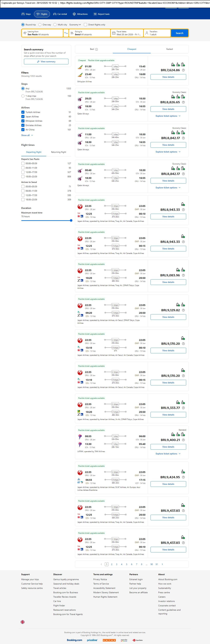The height and width of the screenshot is (644, 210).
Task: Expand ticket options for the BRL8,826.65 flight
Action: [168, 116]
